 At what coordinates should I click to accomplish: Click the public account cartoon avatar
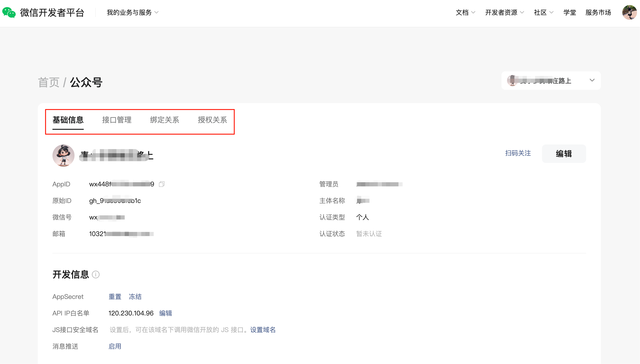tap(63, 155)
